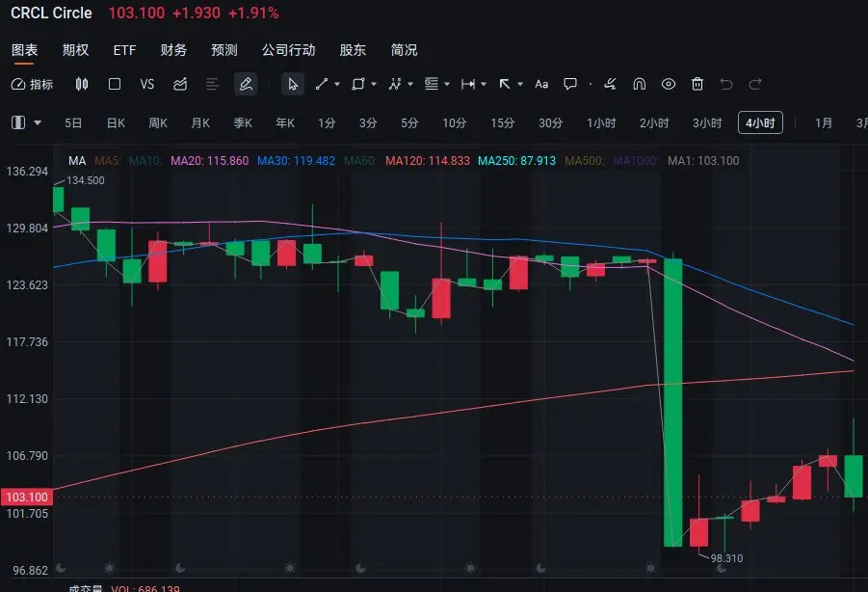Expand the layout dropdown arrow

tap(38, 123)
